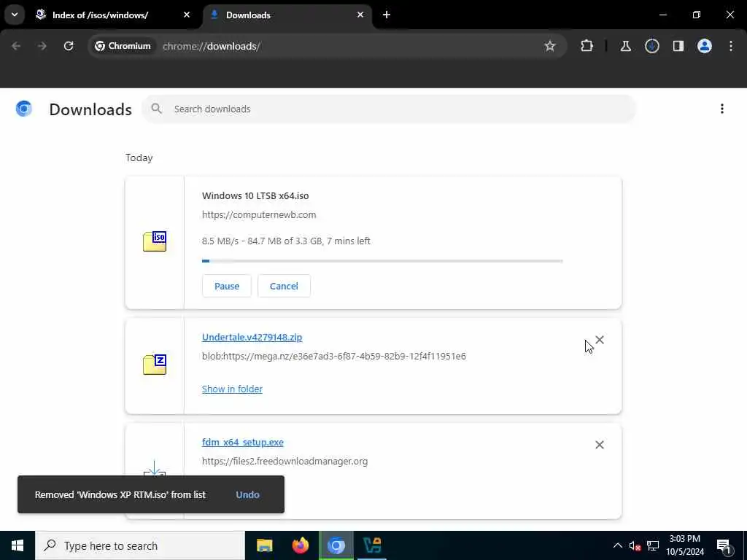Go forward with the browser forward arrow
The height and width of the screenshot is (560, 747).
[42, 46]
